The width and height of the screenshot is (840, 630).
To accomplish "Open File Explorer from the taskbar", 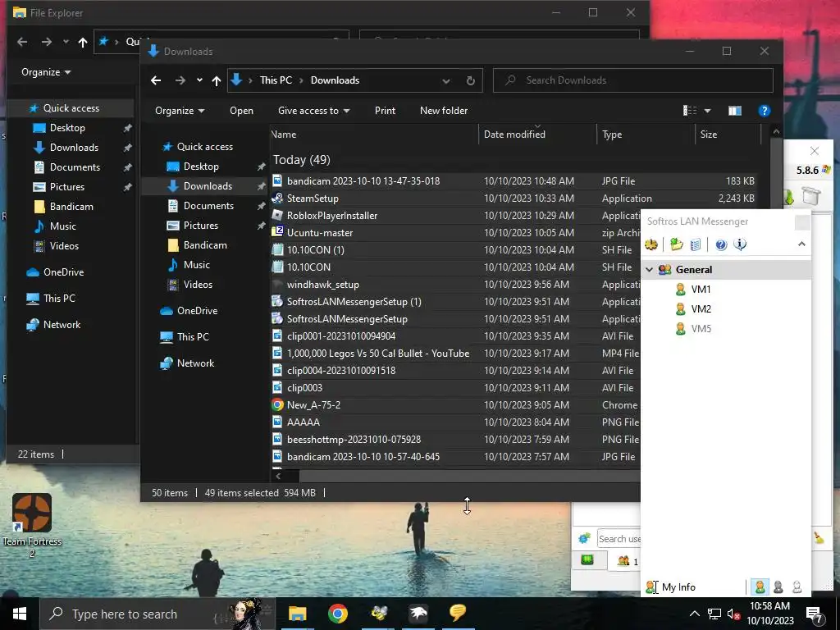I will (x=298, y=614).
